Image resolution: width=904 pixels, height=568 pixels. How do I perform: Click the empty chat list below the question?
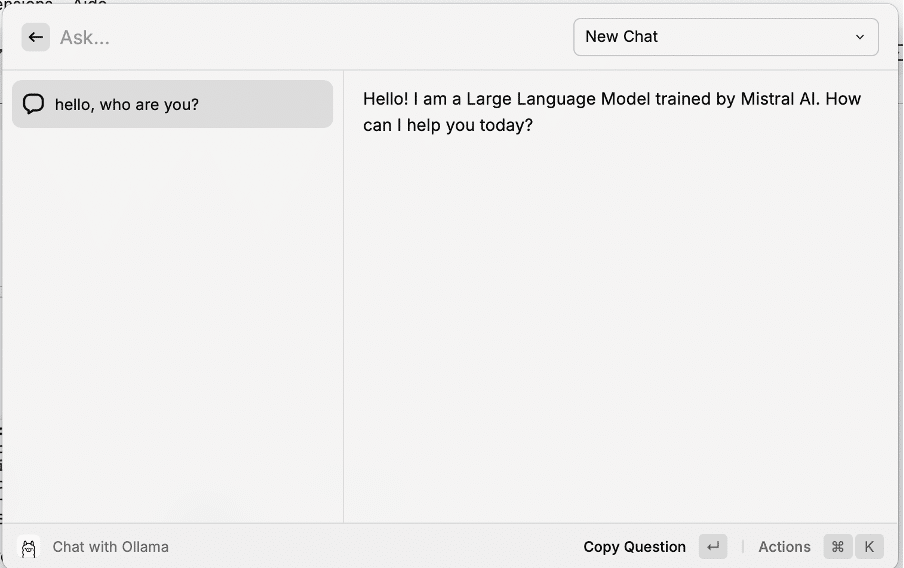coord(172,320)
